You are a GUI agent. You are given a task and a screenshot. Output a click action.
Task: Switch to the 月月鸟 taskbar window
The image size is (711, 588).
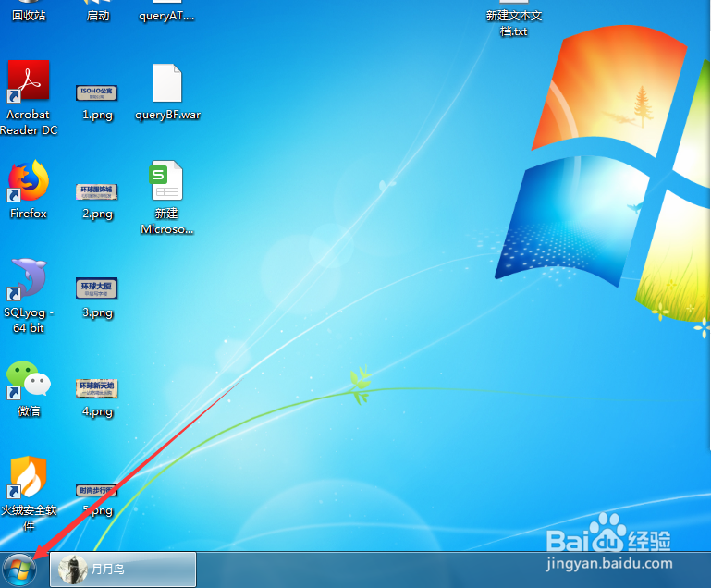(123, 570)
